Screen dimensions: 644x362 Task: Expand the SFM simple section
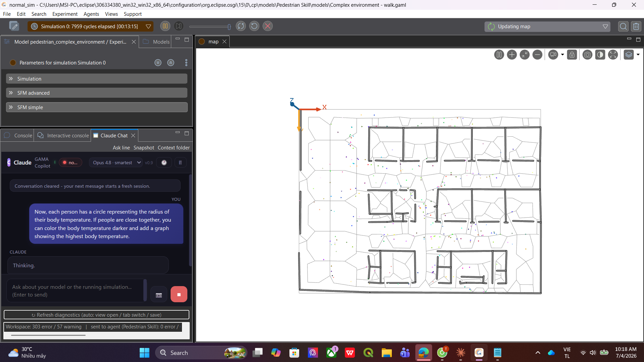coord(97,107)
